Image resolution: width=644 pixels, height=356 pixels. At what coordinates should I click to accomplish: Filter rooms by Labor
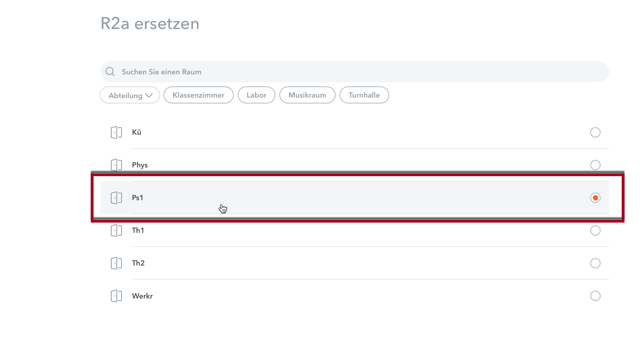[256, 95]
